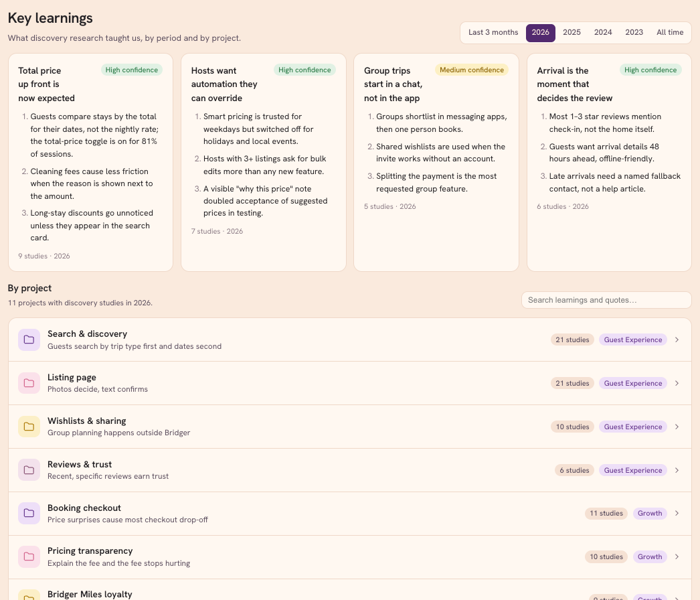Select the 2026 period tab
Viewport: 700px width, 600px height.
[541, 33]
